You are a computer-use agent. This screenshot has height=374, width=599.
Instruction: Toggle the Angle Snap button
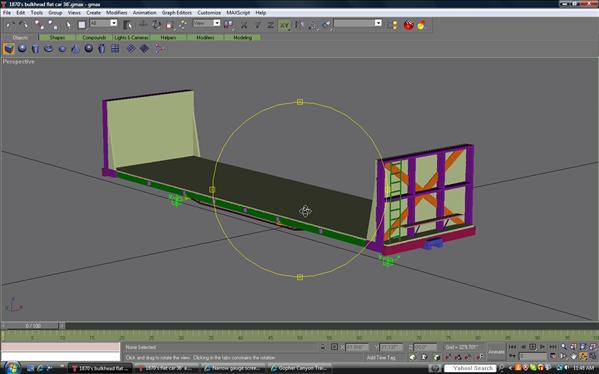coord(458,357)
